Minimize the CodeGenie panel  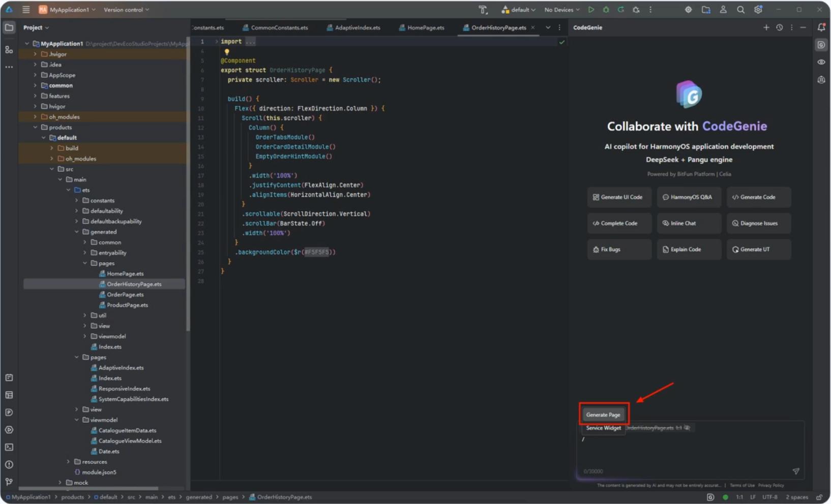tap(803, 27)
